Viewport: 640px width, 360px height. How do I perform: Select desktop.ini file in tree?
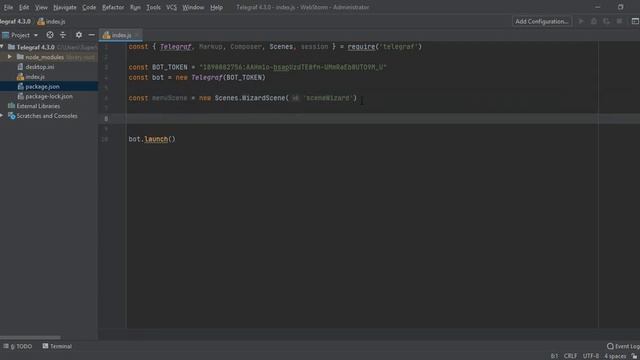click(x=39, y=67)
